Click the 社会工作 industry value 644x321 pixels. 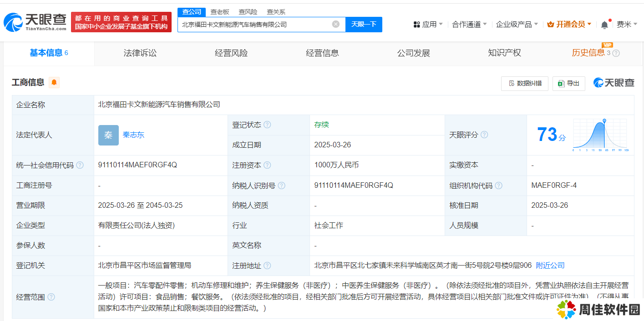click(329, 226)
